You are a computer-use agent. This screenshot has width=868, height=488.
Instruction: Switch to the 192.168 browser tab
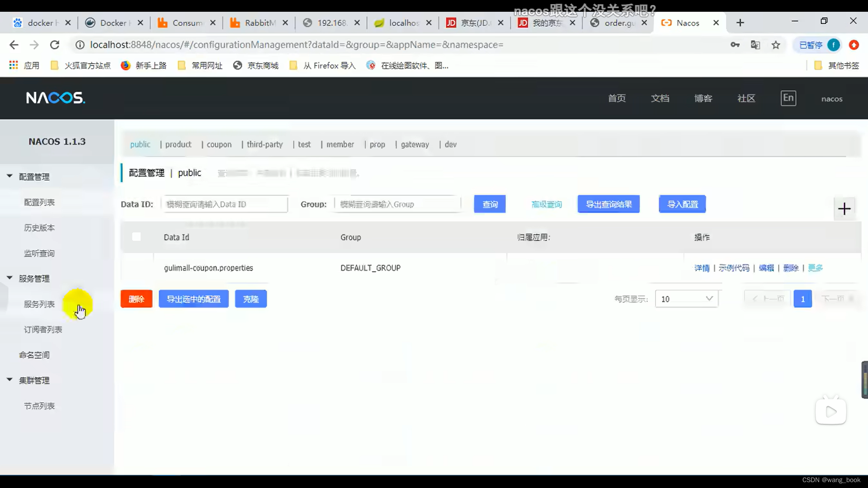[331, 23]
